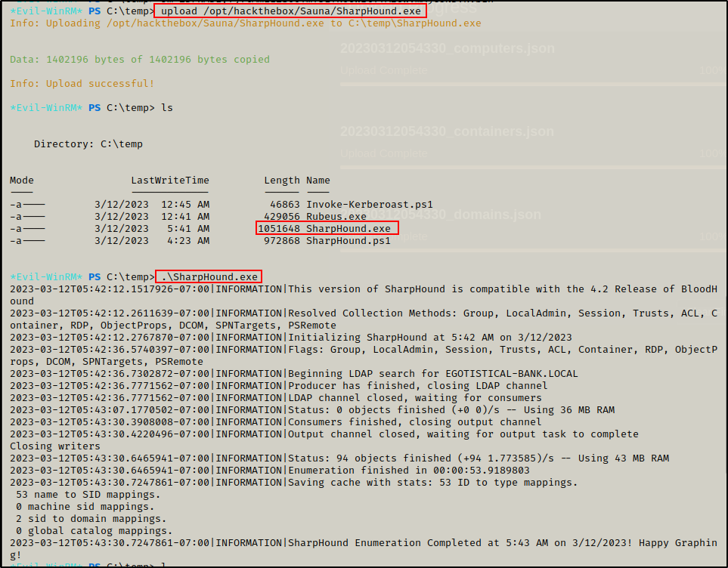Click the 'Name' column header
Image resolution: width=728 pixels, height=568 pixels.
pos(318,180)
